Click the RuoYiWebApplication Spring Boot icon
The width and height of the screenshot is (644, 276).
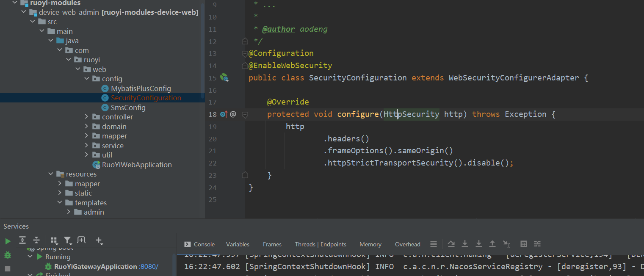[96, 165]
